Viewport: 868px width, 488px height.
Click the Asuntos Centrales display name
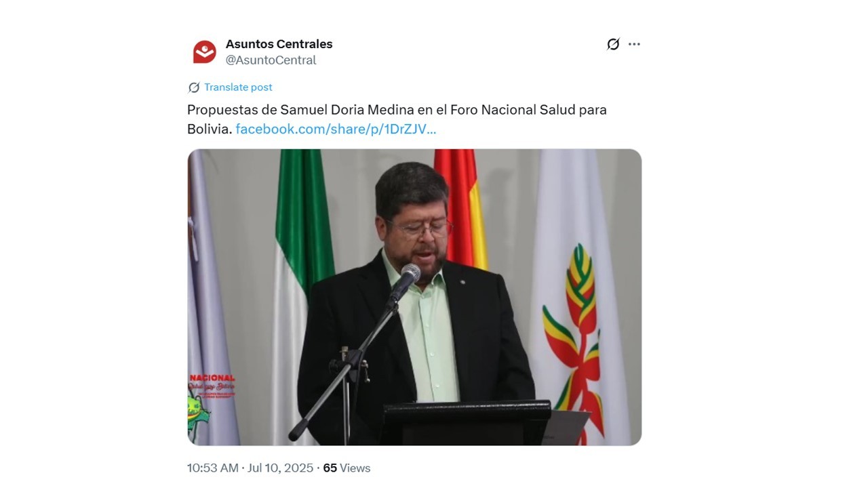click(279, 44)
